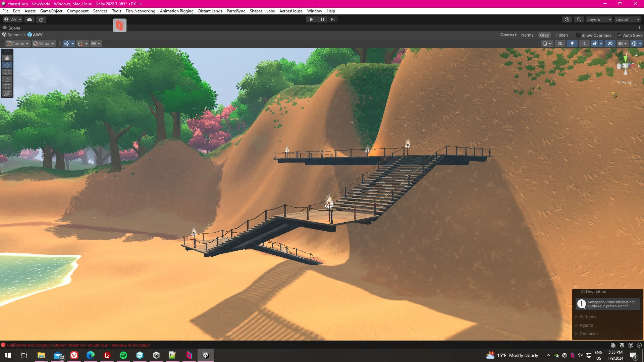The image size is (644, 362).
Task: Select the Scale tool
Action: pos(7,79)
